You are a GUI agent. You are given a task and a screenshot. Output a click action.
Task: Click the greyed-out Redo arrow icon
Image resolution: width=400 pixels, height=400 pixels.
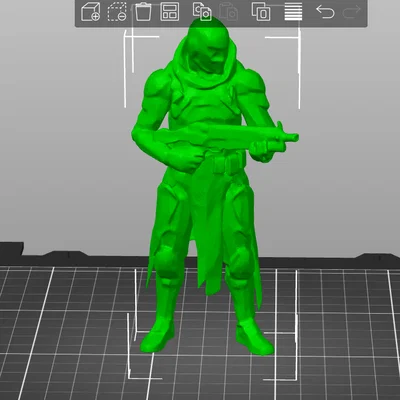[x=352, y=12]
